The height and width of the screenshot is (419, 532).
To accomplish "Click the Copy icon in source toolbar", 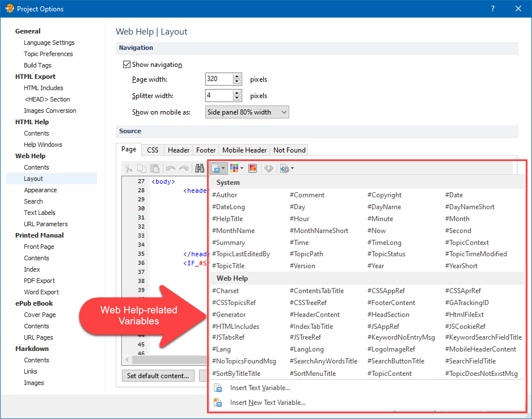I will 141,168.
